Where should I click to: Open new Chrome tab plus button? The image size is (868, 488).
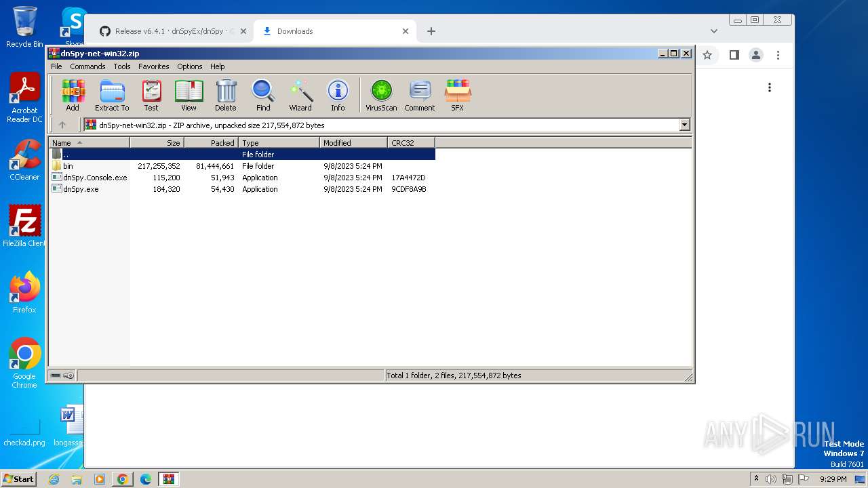431,31
